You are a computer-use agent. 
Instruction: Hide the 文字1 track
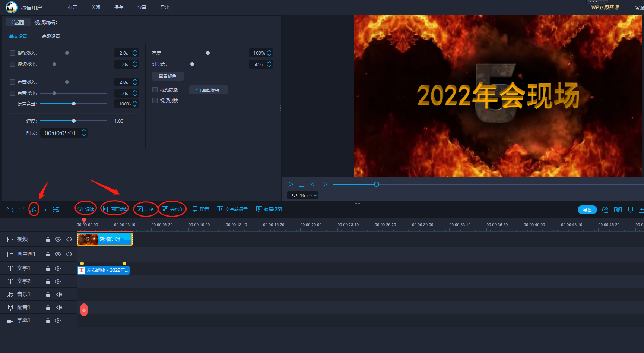click(58, 268)
